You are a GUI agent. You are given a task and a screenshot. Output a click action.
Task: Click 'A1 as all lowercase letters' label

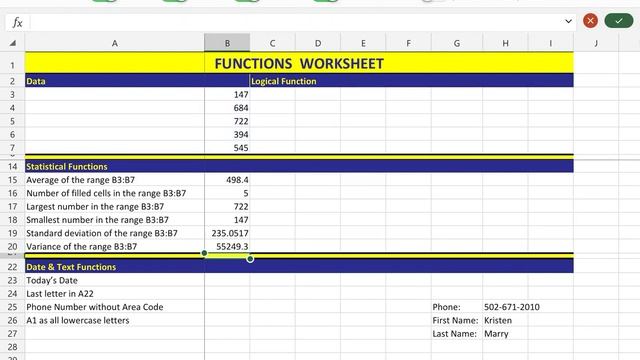tap(78, 320)
